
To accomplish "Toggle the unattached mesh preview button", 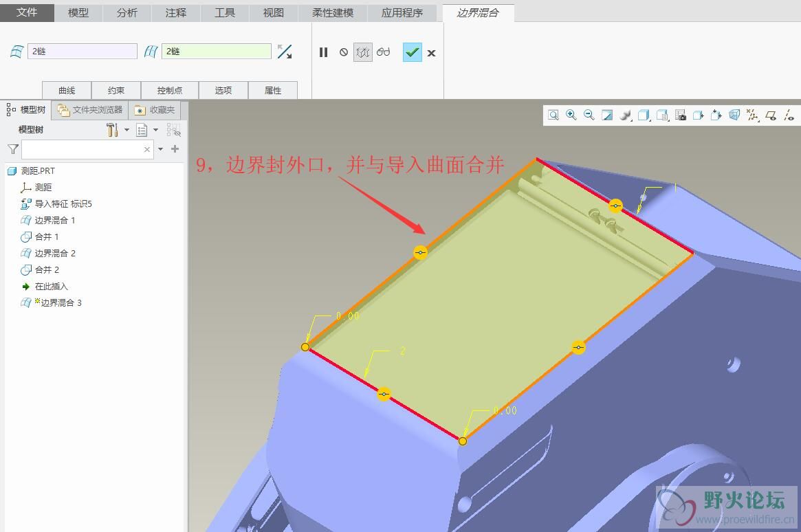I will (x=363, y=52).
